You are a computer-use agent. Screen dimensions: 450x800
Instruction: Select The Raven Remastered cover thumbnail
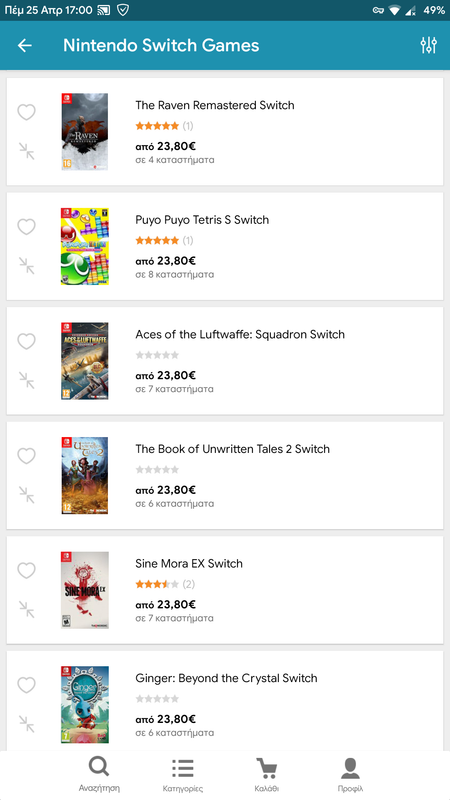pos(85,132)
